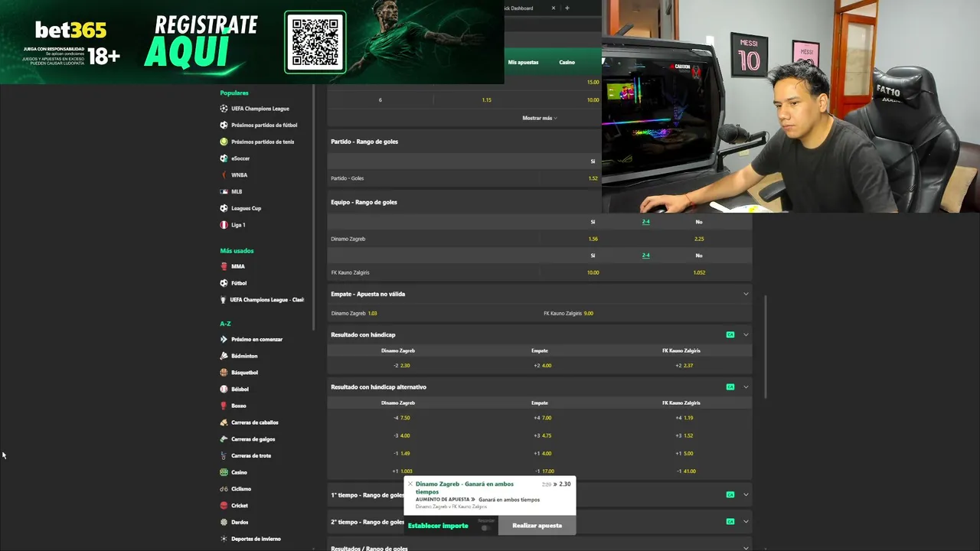Click the Bádminton shuttlecock icon
Image resolution: width=980 pixels, height=551 pixels.
[224, 356]
